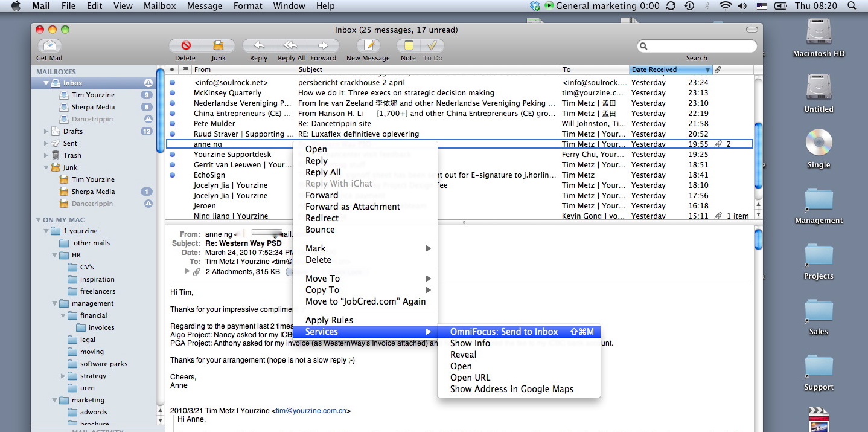The width and height of the screenshot is (868, 432).
Task: Toggle the toolbar with the pill button
Action: (752, 30)
